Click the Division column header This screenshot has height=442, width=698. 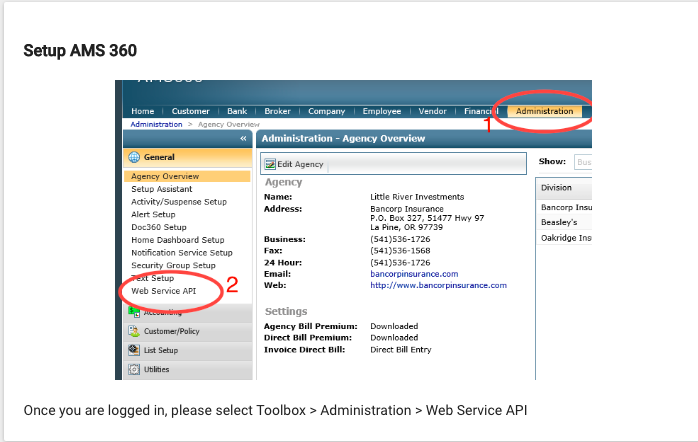[564, 188]
